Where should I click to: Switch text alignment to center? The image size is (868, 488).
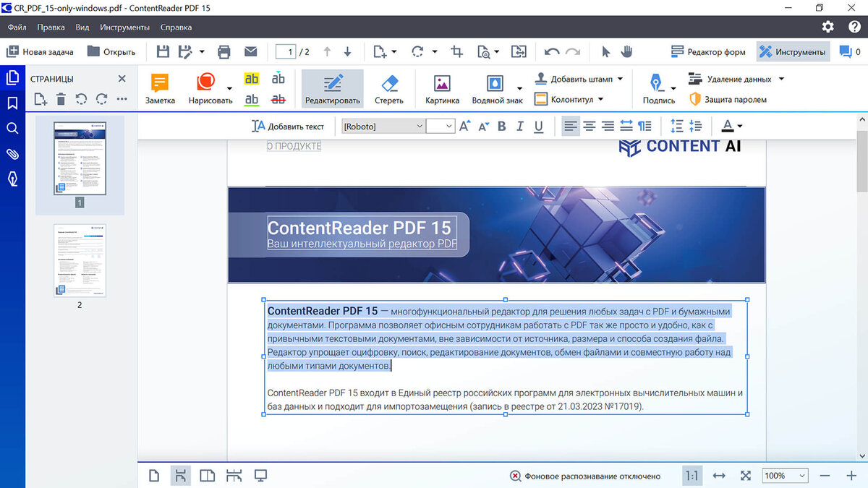[589, 126]
